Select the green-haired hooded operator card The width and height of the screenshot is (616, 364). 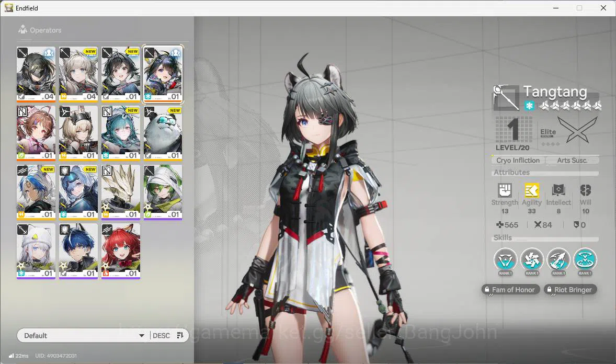[x=163, y=192]
